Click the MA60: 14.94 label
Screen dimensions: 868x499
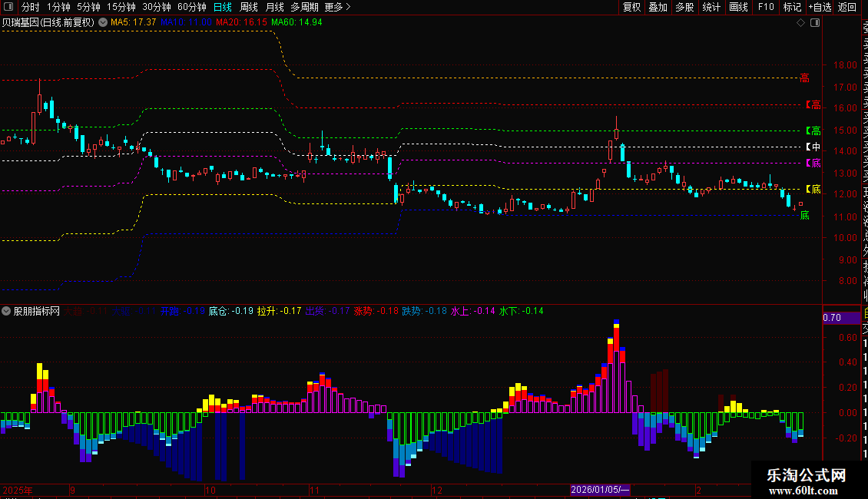(x=297, y=22)
